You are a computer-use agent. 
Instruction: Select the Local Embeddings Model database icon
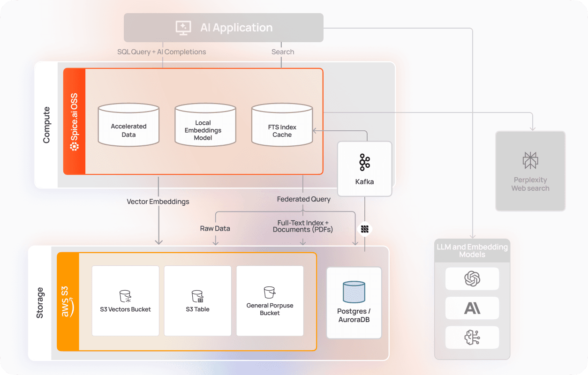205,124
